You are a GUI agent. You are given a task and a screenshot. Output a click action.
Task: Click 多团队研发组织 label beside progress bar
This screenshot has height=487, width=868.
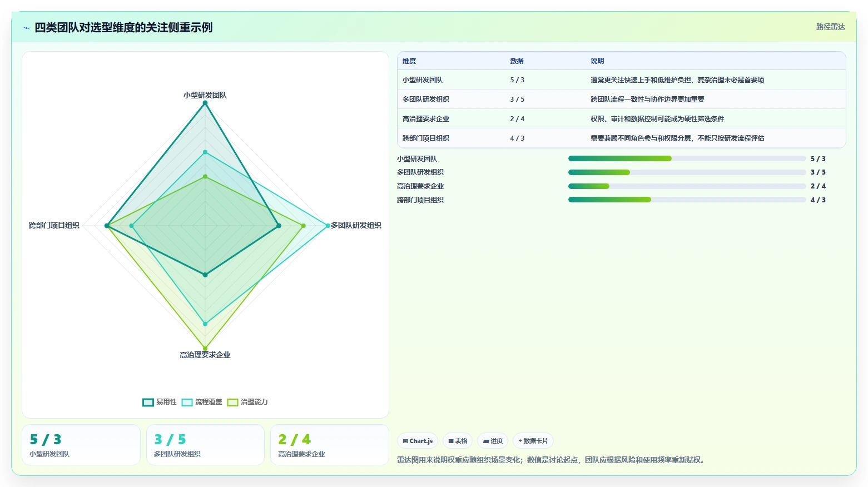pos(420,172)
